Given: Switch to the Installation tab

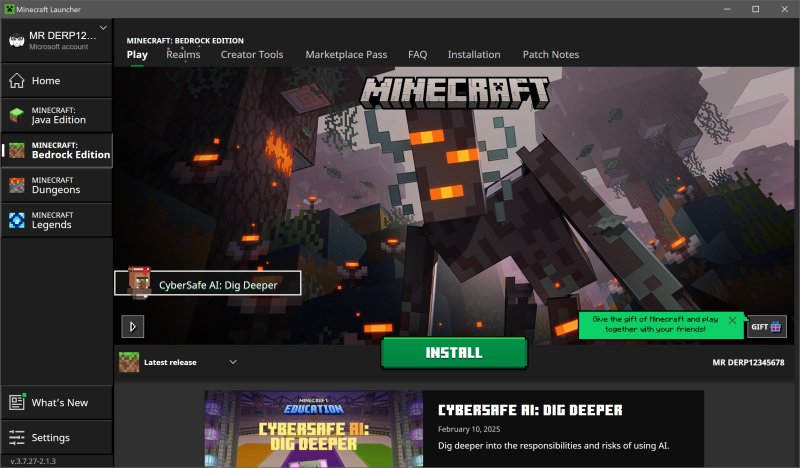Looking at the screenshot, I should [474, 55].
